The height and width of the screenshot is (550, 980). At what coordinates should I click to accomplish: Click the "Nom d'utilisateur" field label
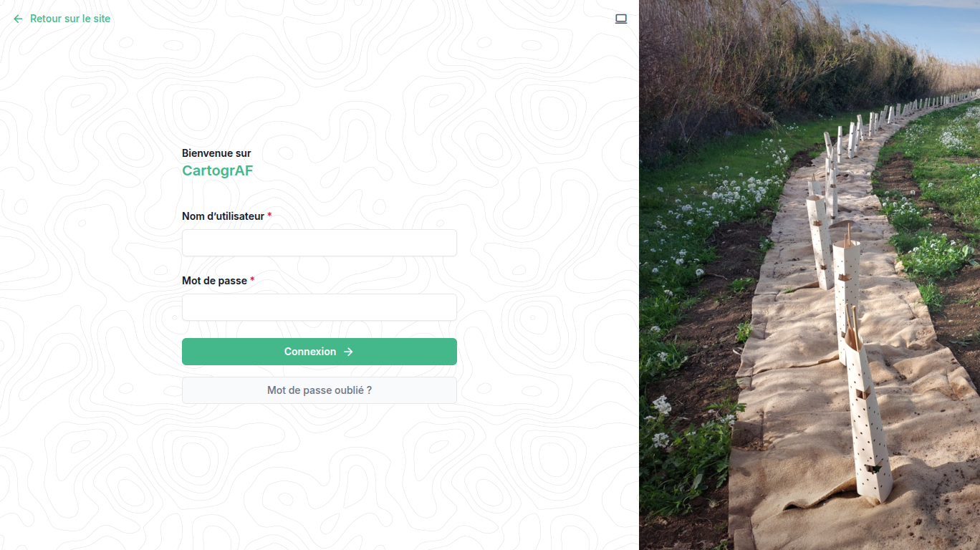pos(223,216)
